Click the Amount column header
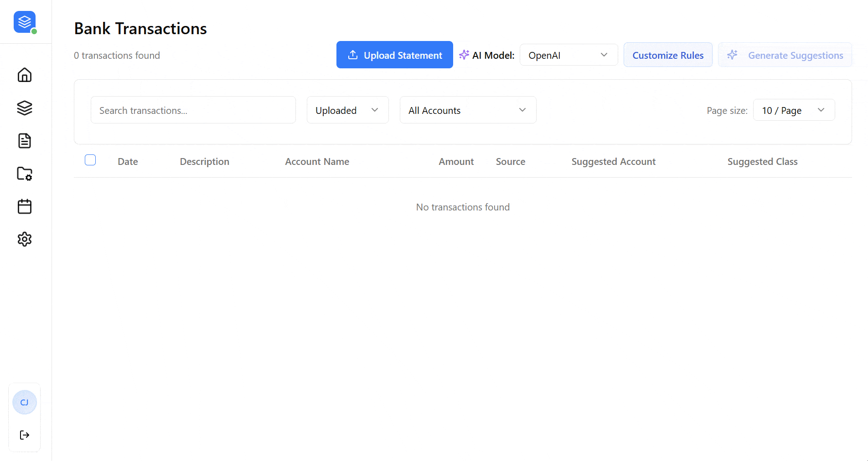This screenshot has width=868, height=461. tap(456, 162)
